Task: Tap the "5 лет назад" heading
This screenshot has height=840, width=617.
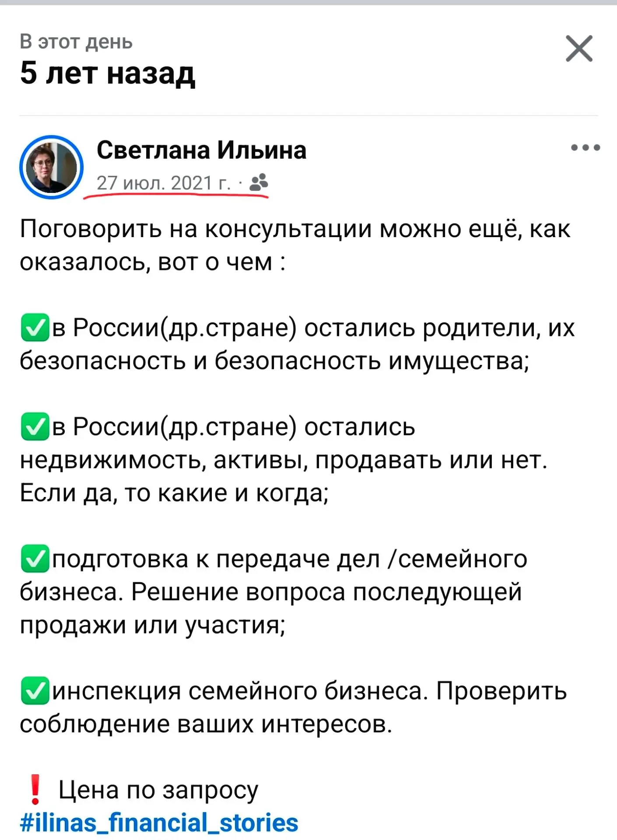Action: click(107, 73)
